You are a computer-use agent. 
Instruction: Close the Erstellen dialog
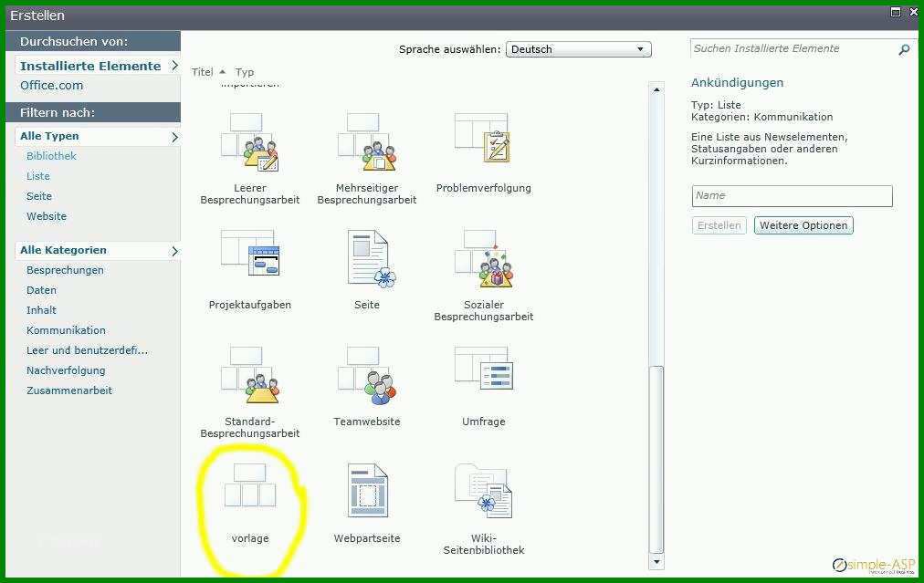pyautogui.click(x=913, y=12)
